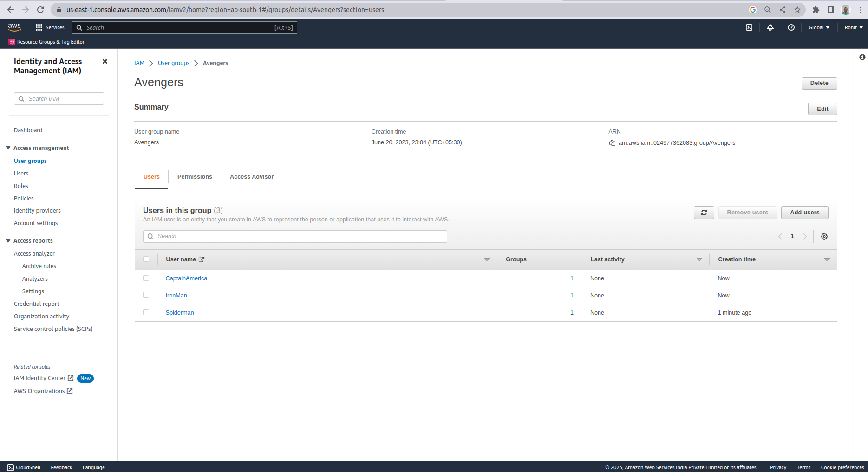Open the Spiderman user link
Image resolution: width=868 pixels, height=472 pixels.
180,313
